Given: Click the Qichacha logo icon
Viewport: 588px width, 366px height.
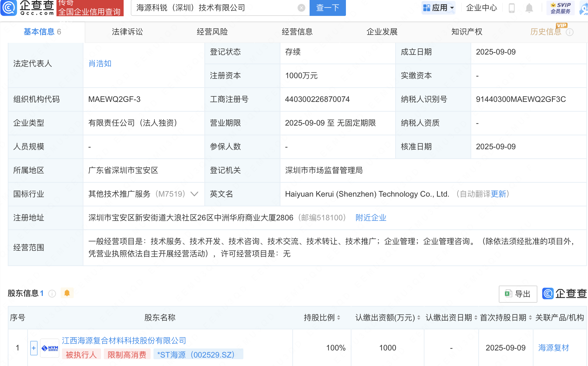Looking at the screenshot, I should pyautogui.click(x=9, y=8).
